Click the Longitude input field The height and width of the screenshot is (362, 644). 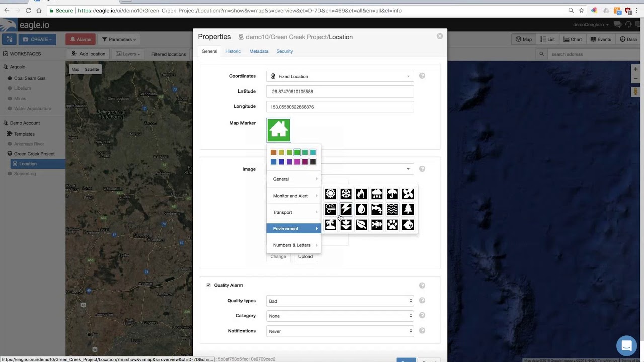tap(340, 107)
